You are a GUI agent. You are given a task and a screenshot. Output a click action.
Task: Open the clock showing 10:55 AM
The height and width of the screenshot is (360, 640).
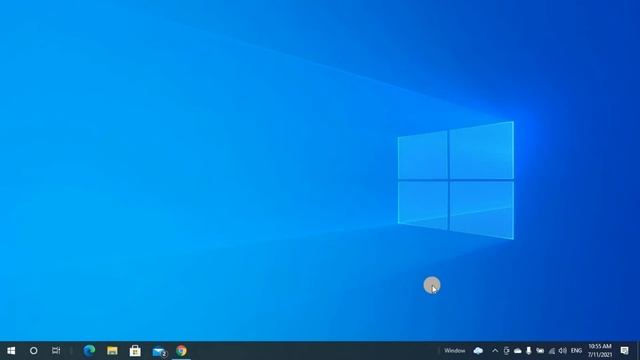click(600, 351)
